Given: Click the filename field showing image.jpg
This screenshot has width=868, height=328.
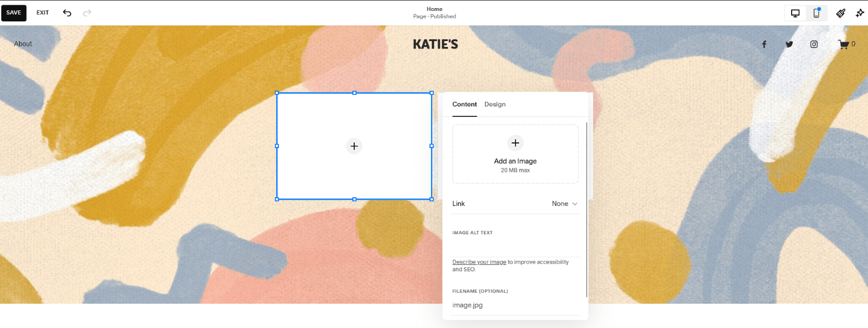Looking at the screenshot, I should 515,305.
